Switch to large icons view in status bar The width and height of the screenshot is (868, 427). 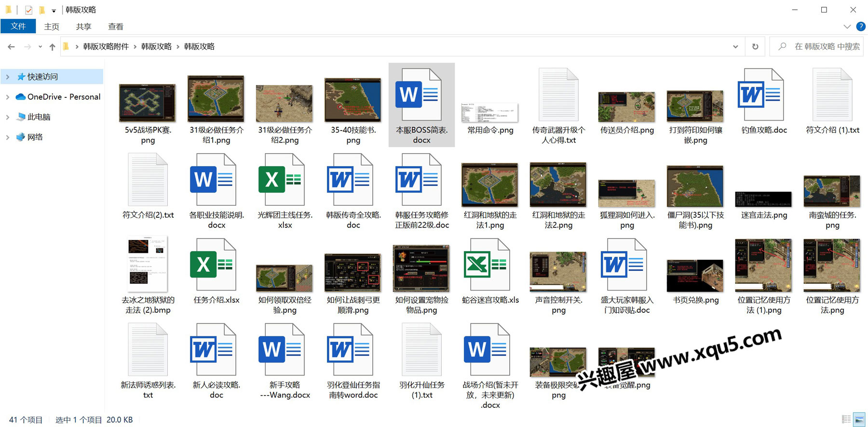pyautogui.click(x=859, y=420)
